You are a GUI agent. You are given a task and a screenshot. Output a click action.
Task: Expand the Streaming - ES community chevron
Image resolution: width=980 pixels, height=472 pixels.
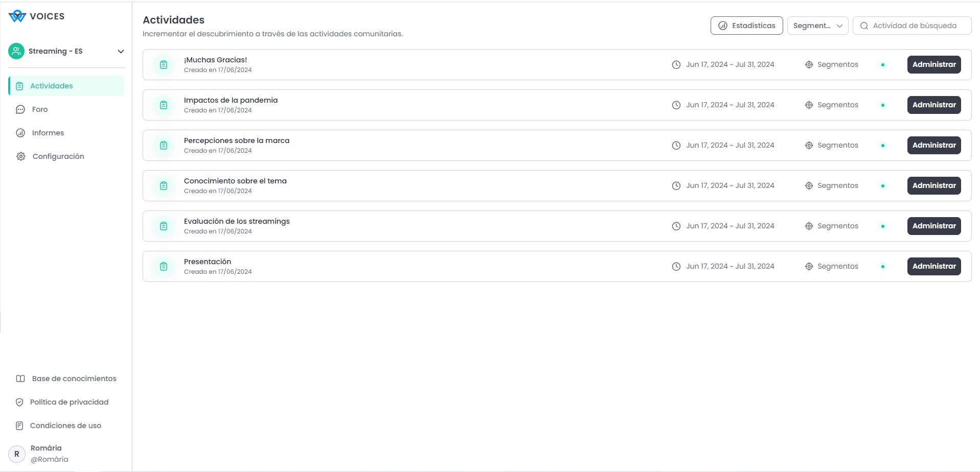[121, 51]
